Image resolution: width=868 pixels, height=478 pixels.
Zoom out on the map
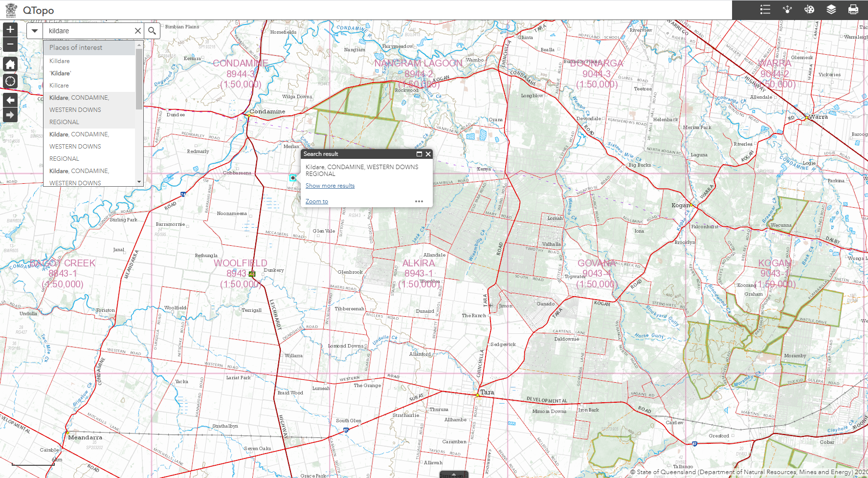coord(10,44)
